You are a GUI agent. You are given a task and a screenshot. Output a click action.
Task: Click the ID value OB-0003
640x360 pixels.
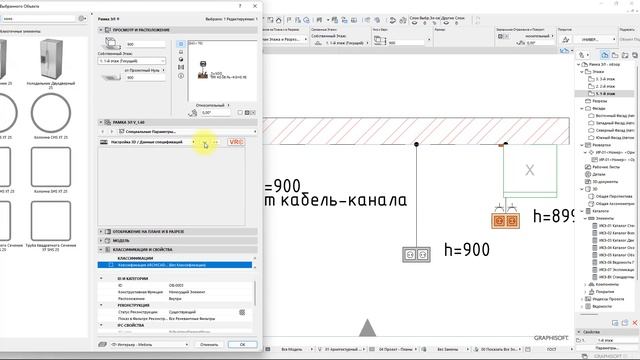tap(176, 285)
